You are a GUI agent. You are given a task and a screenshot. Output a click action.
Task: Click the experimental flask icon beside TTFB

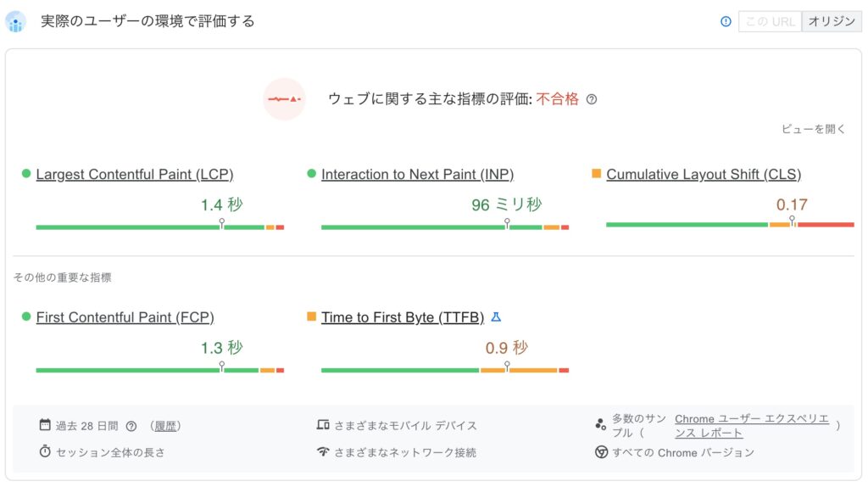(x=497, y=317)
